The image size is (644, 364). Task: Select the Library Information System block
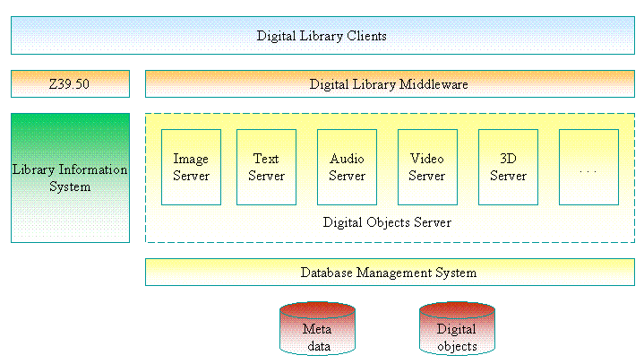click(70, 178)
